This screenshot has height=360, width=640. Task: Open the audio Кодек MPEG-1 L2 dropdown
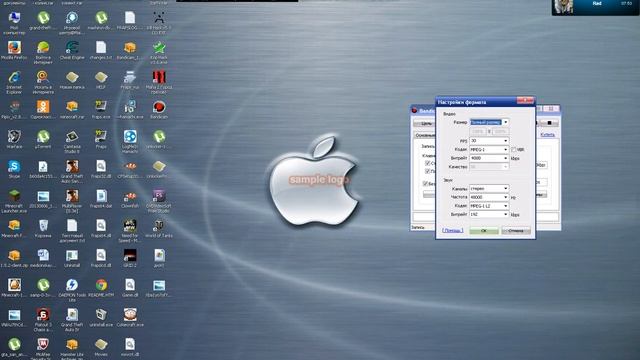489,206
